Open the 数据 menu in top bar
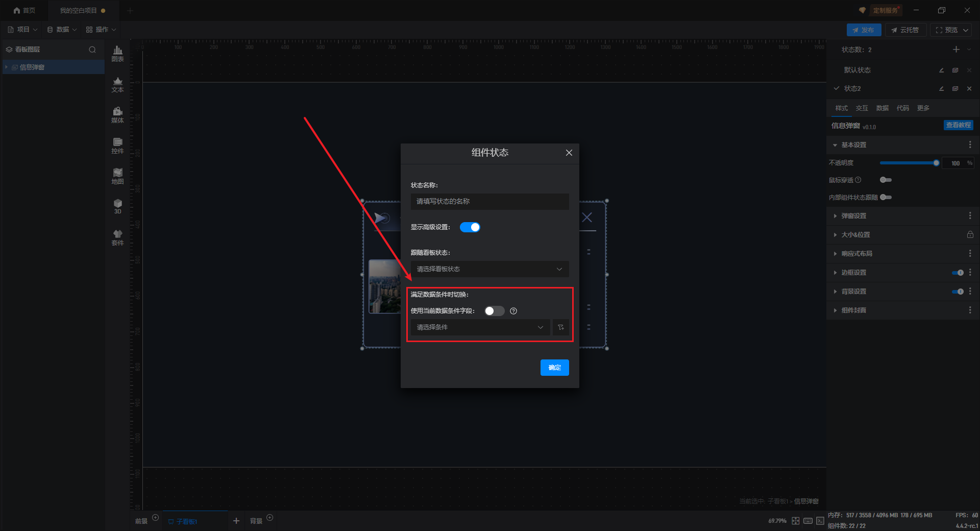The width and height of the screenshot is (980, 531). tap(62, 30)
